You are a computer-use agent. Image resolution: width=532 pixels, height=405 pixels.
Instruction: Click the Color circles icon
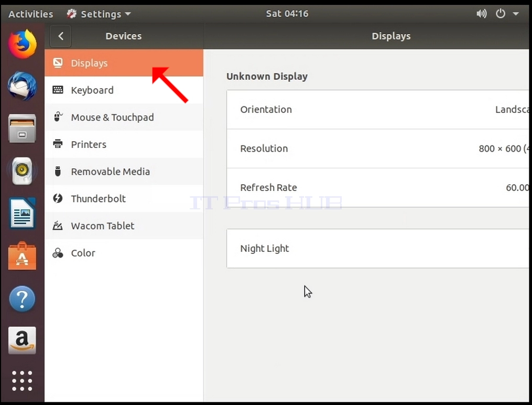coord(58,253)
